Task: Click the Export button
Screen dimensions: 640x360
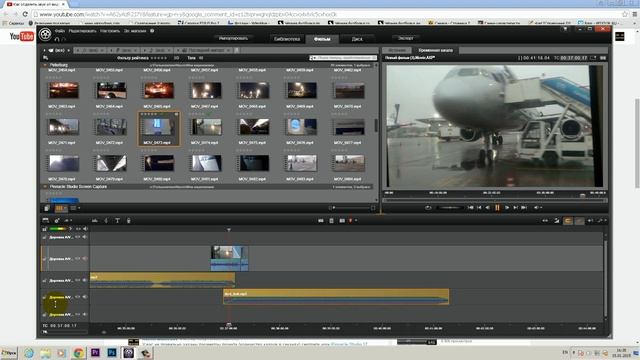Action: click(405, 38)
